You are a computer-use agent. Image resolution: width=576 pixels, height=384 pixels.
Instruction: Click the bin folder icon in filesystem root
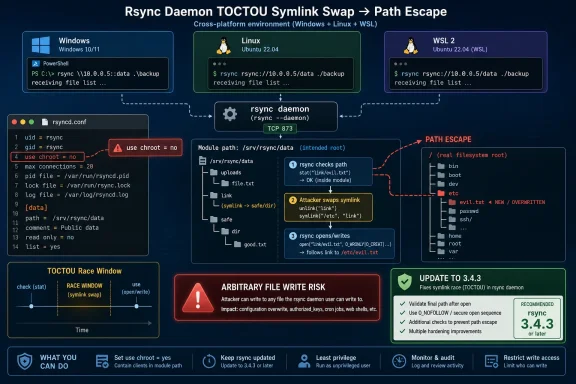pos(441,166)
